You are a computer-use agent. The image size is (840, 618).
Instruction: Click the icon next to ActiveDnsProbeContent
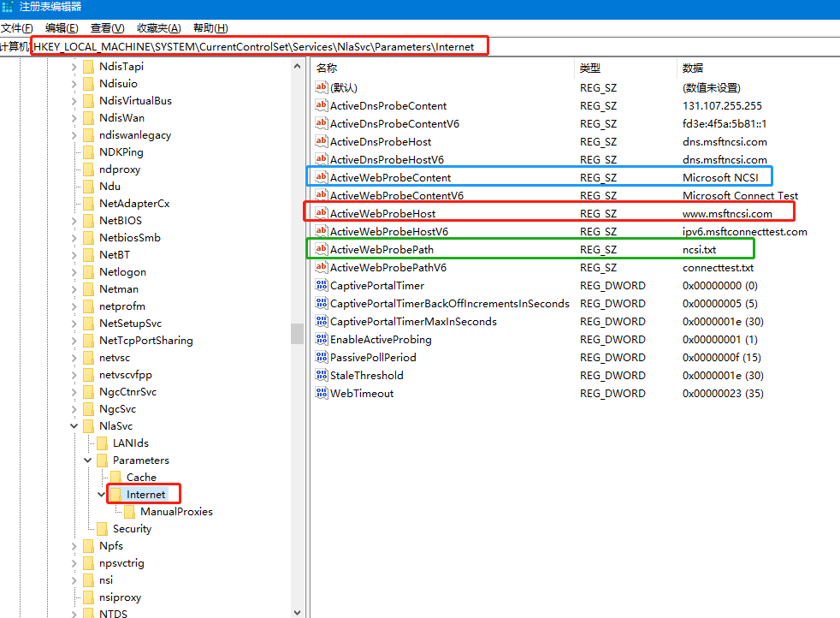[321, 105]
